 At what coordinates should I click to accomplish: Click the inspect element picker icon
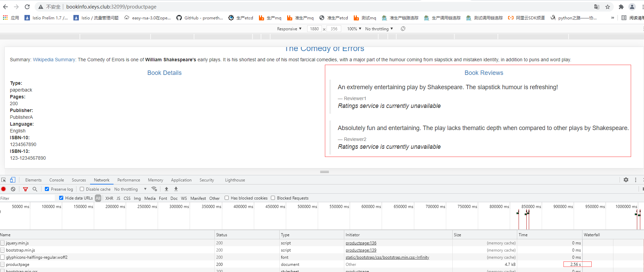(4, 180)
